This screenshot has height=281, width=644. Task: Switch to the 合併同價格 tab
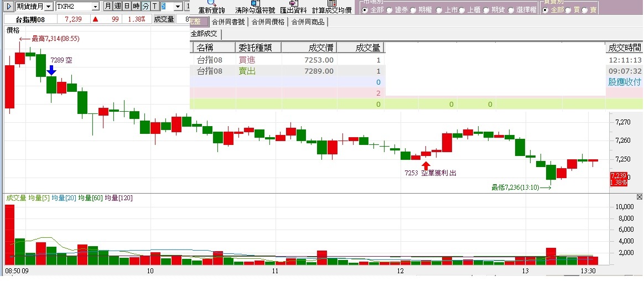[x=268, y=22]
